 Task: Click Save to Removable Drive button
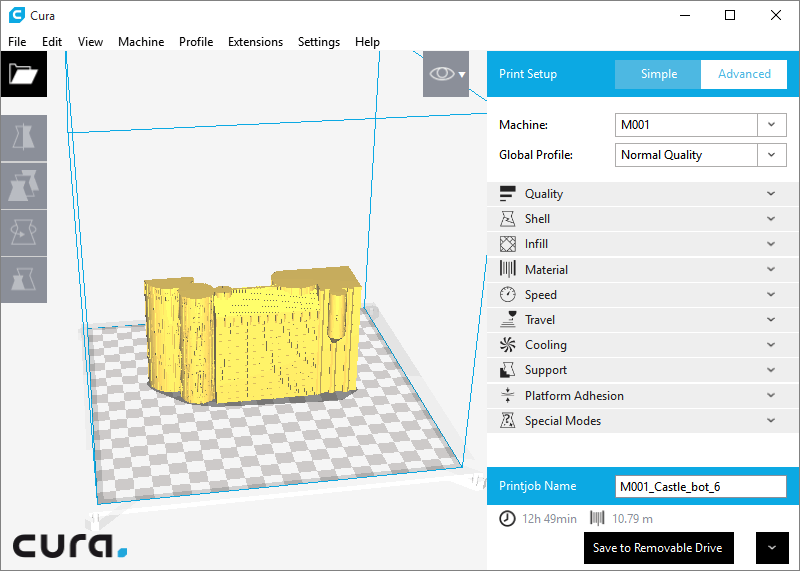pyautogui.click(x=659, y=548)
